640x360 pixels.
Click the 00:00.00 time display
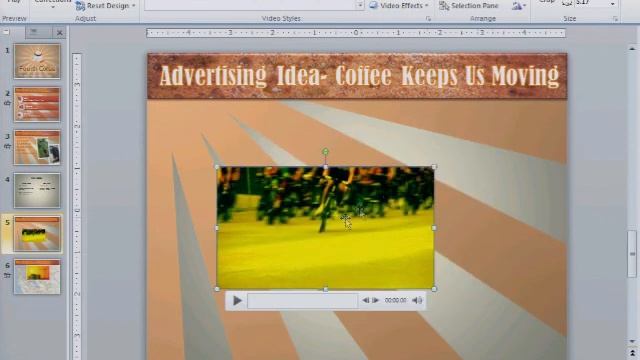coord(396,300)
